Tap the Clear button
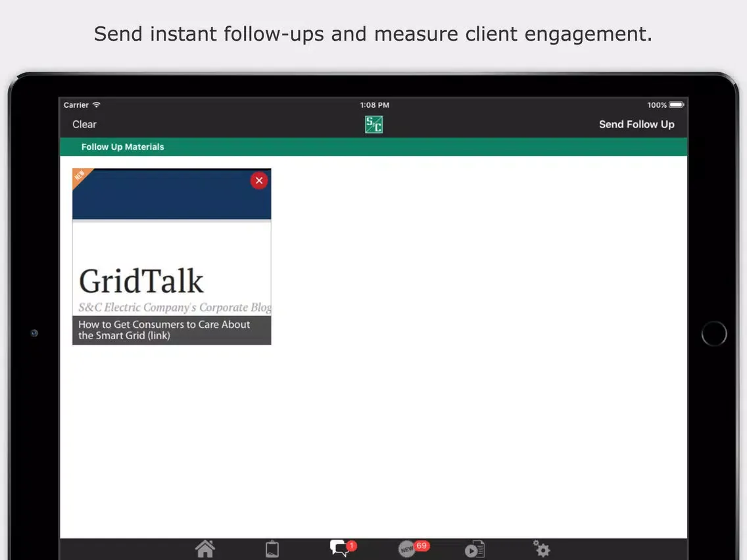 point(84,124)
